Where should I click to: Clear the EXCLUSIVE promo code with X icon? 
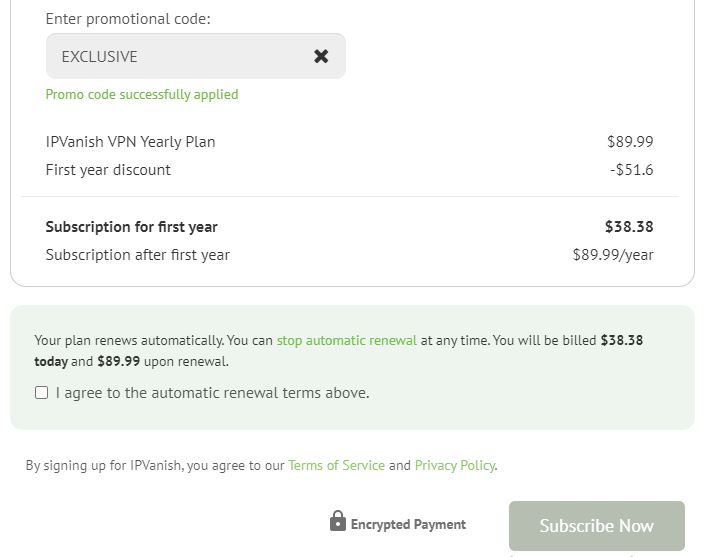pyautogui.click(x=321, y=56)
